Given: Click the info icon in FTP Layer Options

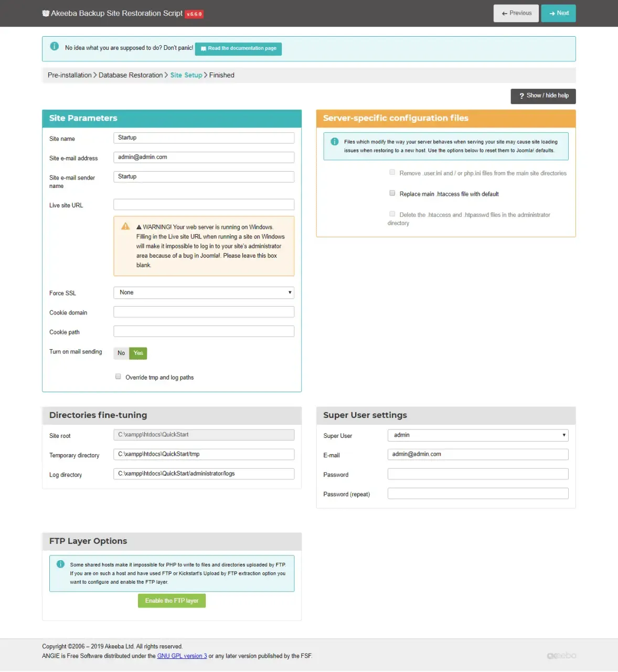Looking at the screenshot, I should coord(60,564).
